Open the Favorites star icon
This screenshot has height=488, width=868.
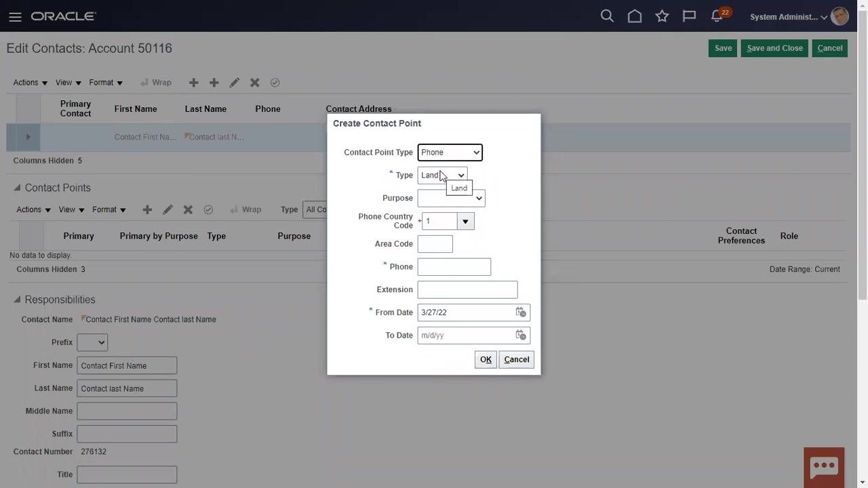tap(663, 16)
